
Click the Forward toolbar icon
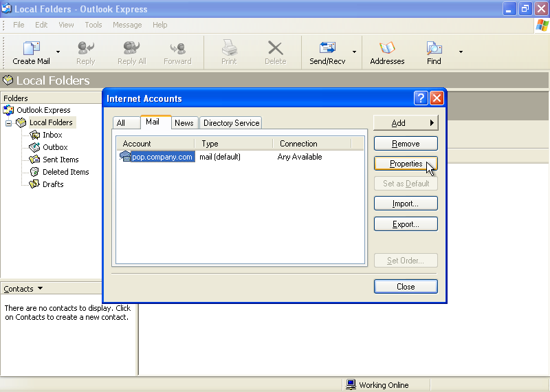177,48
